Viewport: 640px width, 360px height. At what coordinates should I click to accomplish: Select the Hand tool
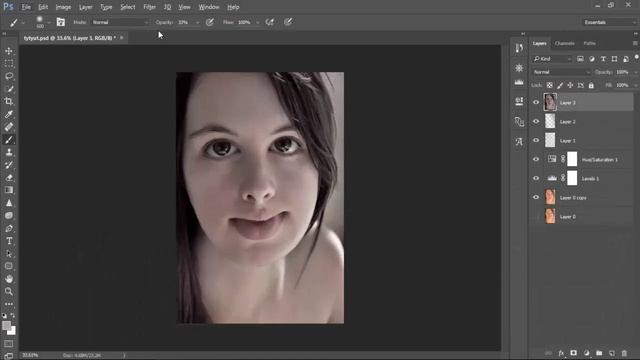pyautogui.click(x=9, y=279)
